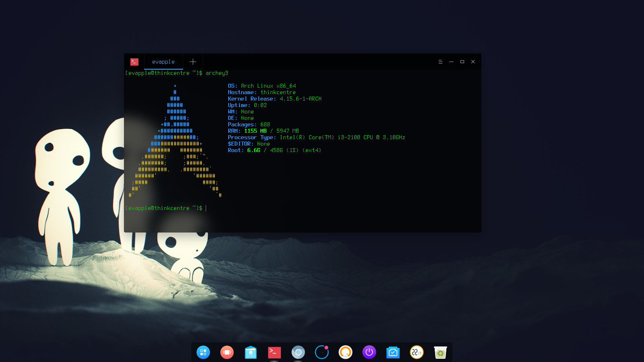The height and width of the screenshot is (362, 644).
Task: Open the red multitasking view dock icon
Action: [x=227, y=352]
